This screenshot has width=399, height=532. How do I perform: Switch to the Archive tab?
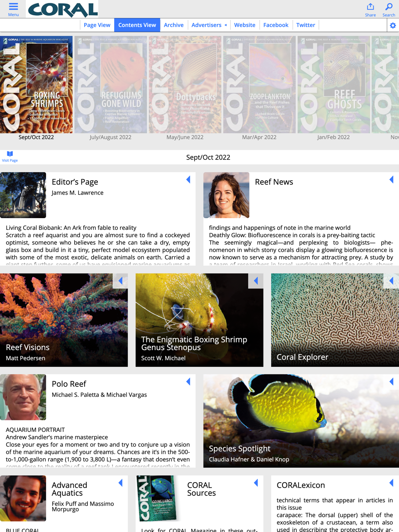[x=174, y=25]
